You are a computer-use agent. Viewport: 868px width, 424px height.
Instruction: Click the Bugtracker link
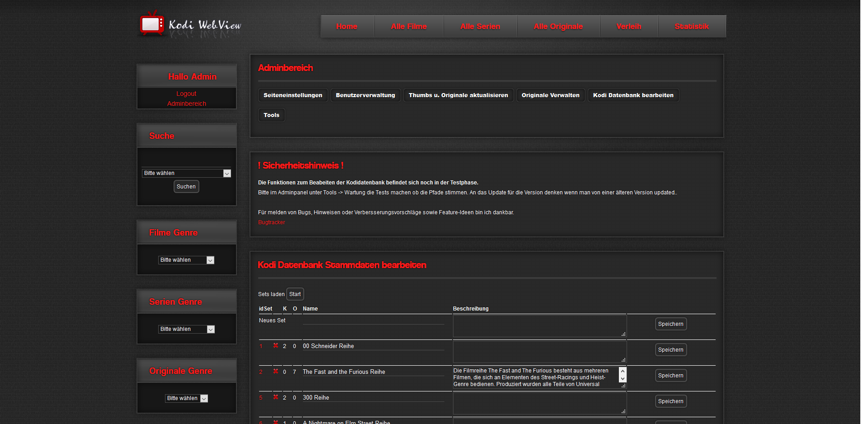tap(271, 222)
